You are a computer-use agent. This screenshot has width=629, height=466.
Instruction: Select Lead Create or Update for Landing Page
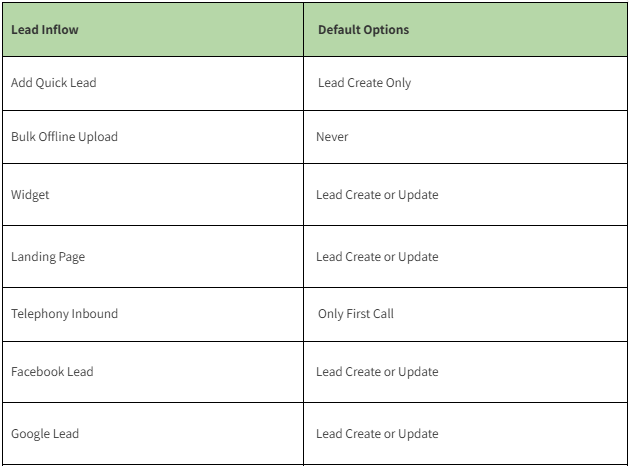pyautogui.click(x=377, y=257)
